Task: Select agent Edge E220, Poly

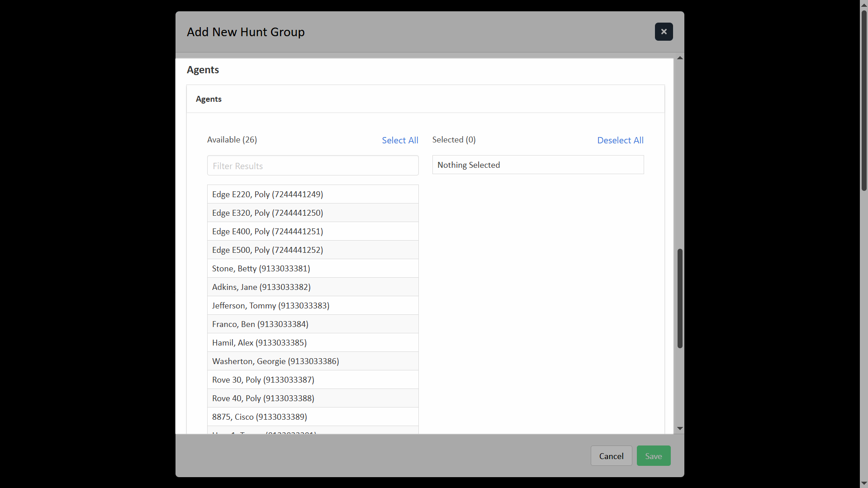Action: tap(313, 194)
